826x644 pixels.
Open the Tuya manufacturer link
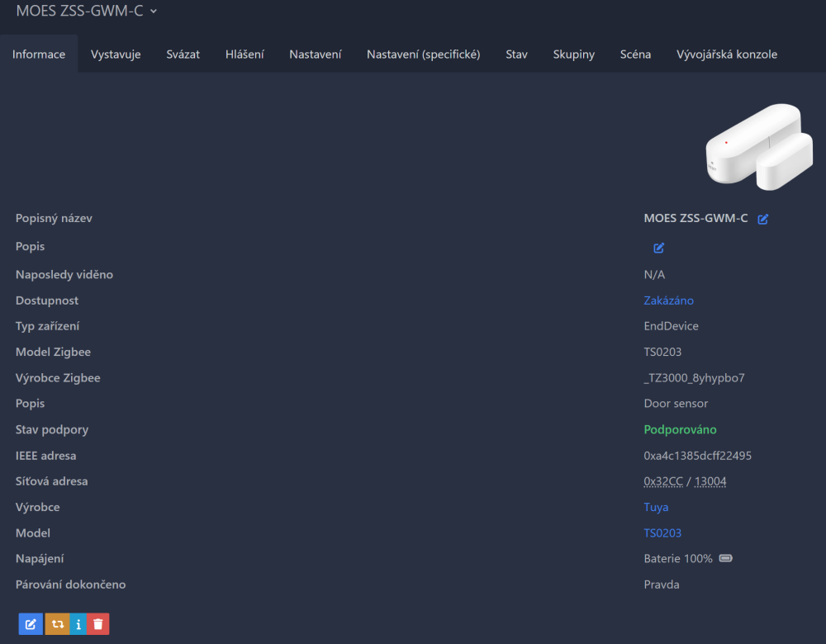coord(656,507)
